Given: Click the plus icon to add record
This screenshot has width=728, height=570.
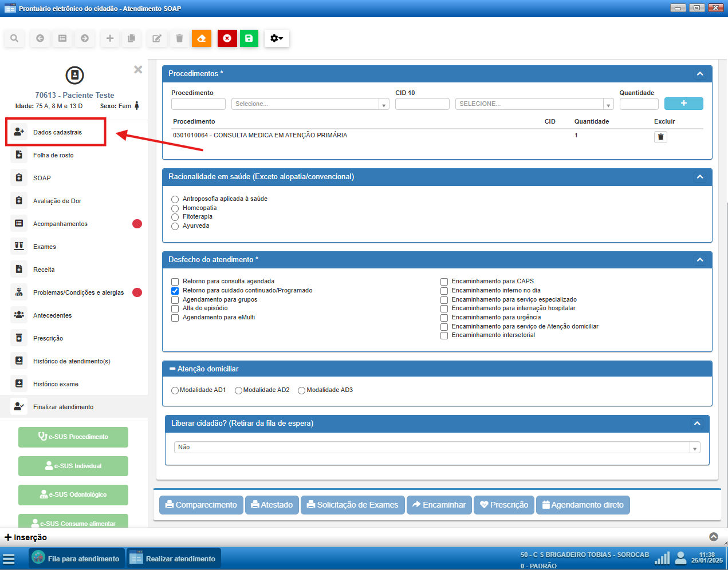Looking at the screenshot, I should pos(110,38).
